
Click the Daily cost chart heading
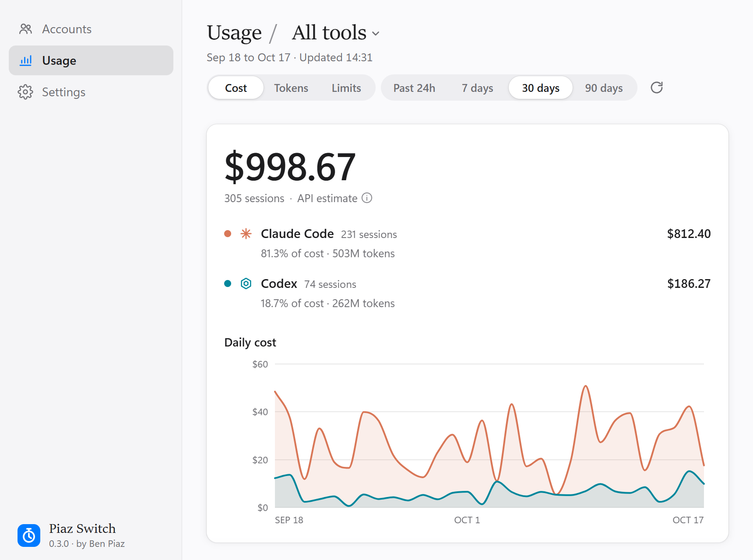[250, 342]
